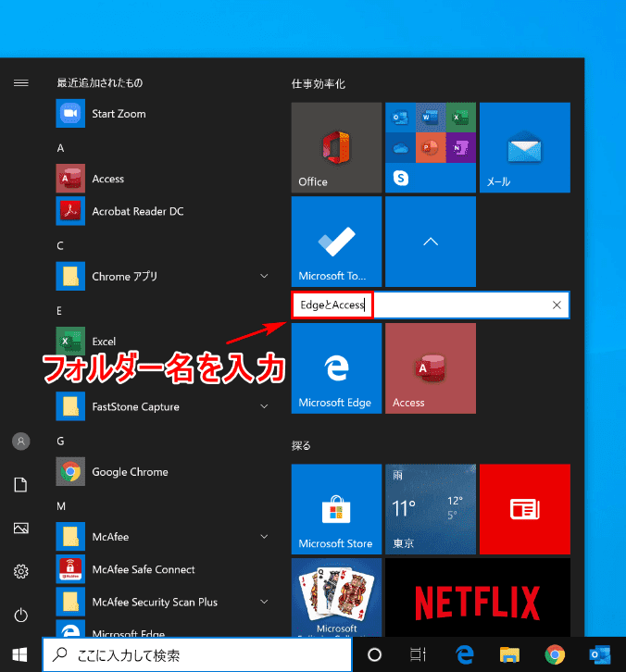Image resolution: width=626 pixels, height=672 pixels.
Task: Open Outlook from the taskbar
Action: [x=600, y=654]
